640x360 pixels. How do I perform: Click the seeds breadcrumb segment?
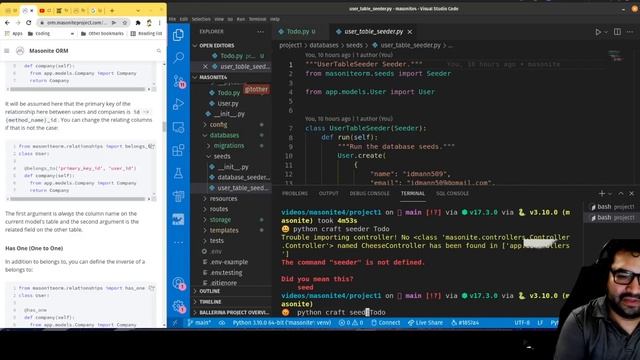(x=354, y=45)
